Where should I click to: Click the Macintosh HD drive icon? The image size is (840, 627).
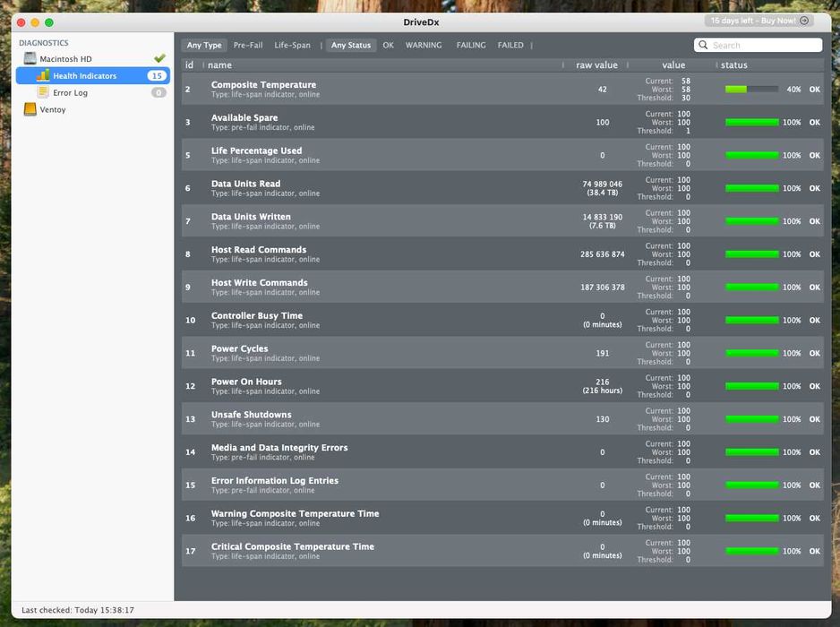pos(30,58)
